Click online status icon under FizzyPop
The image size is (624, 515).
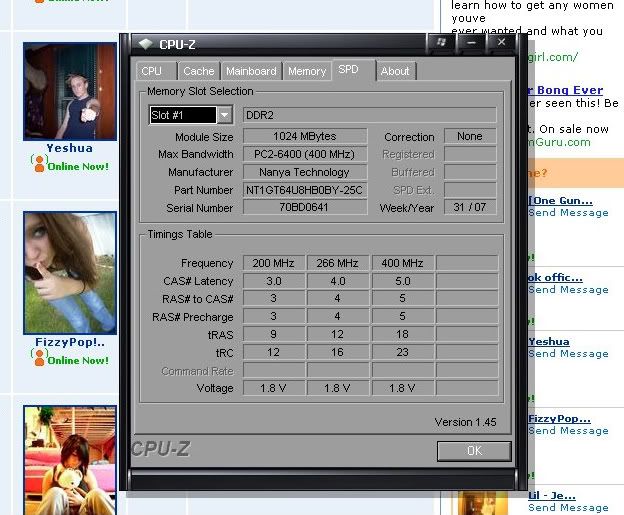pos(39,357)
